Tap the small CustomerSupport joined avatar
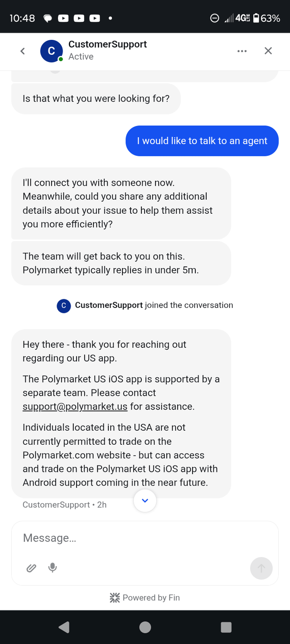 point(63,306)
